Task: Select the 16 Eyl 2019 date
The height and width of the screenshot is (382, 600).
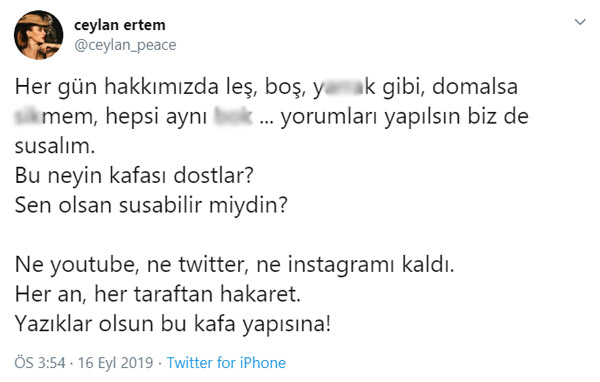Action: [x=116, y=362]
